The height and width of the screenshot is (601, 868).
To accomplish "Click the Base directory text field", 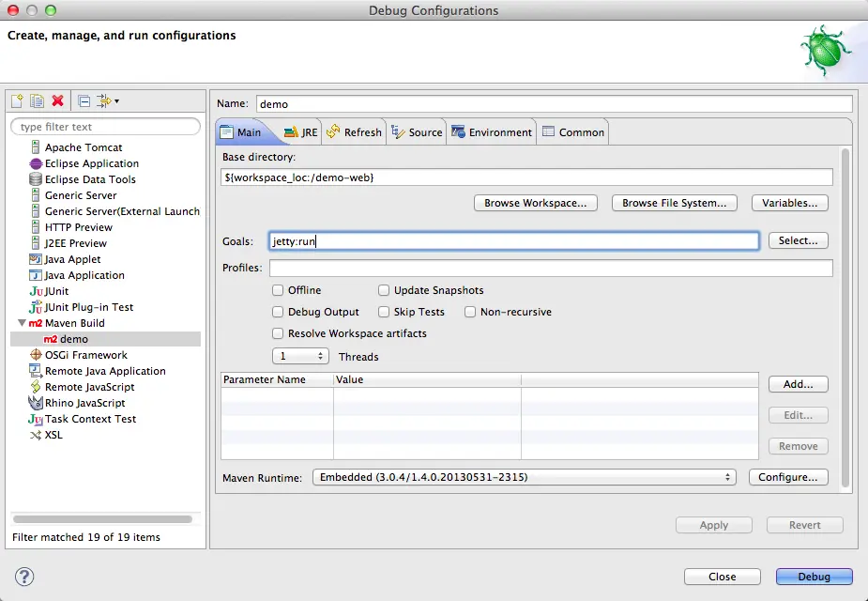I will tap(526, 177).
